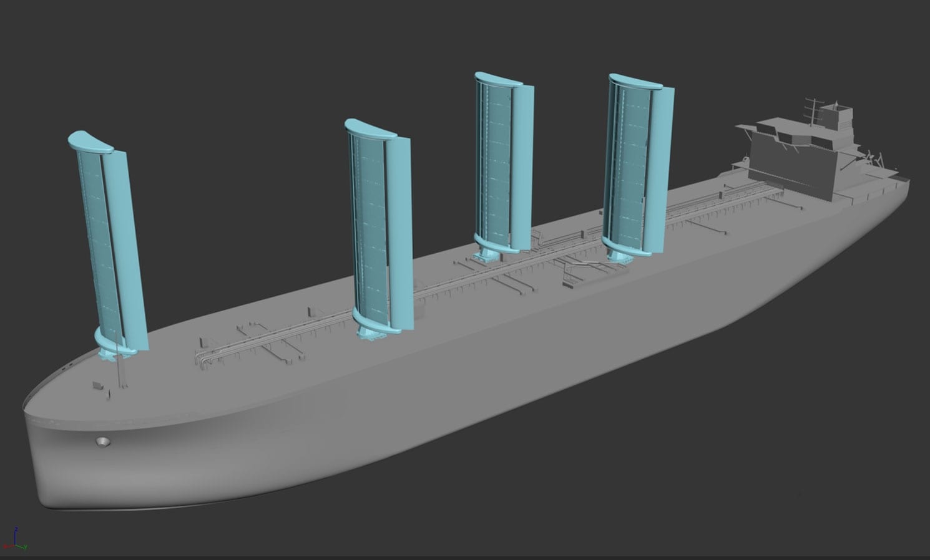
Task: Select the blue Z axis of the gizmo
Action: click(x=16, y=533)
